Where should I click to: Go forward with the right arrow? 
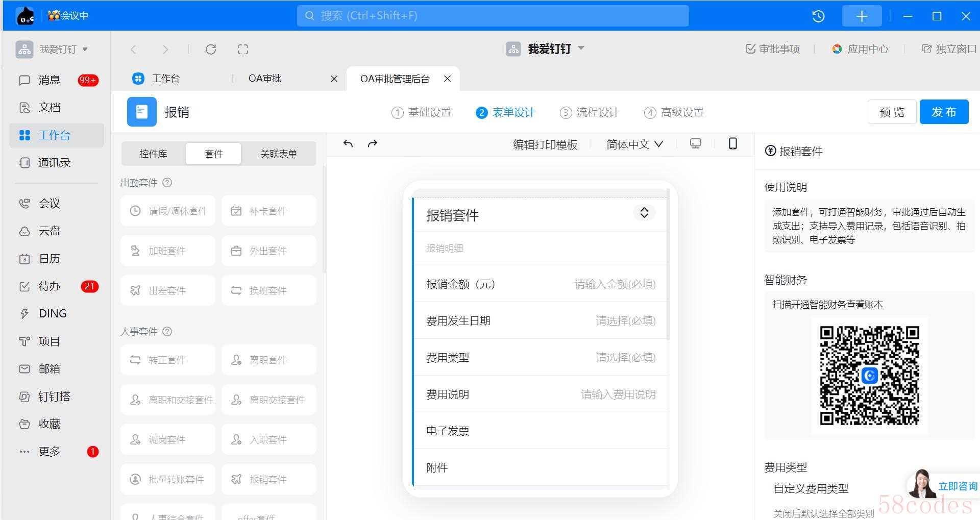[x=165, y=49]
